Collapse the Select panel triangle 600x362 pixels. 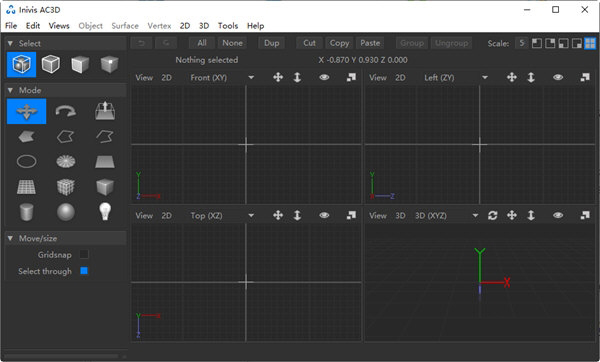click(x=10, y=43)
